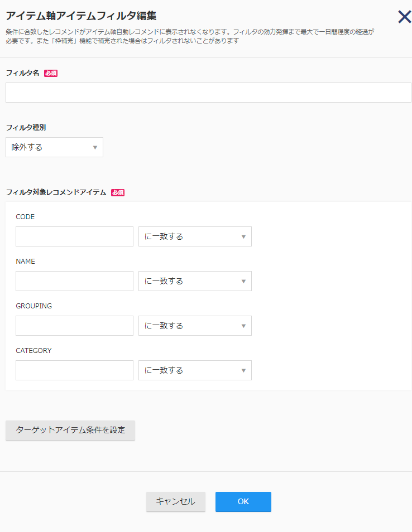Viewport: 412px width, 532px height.
Task: Click the アイテム軸アイテムフィルタ編集 title
Action: 81,16
